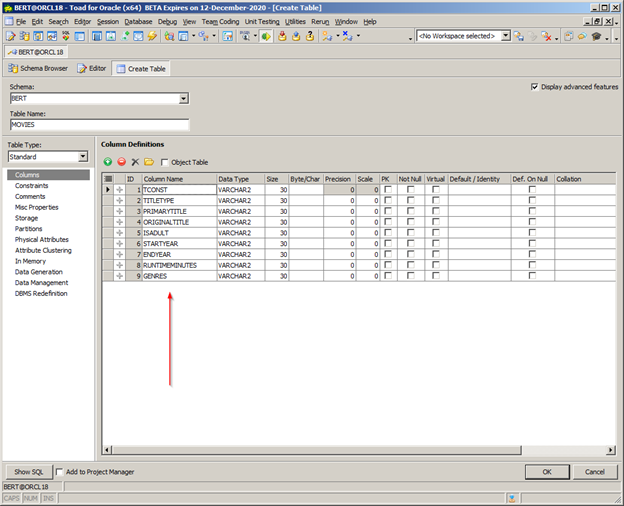Click the save workspace icon beside workspace combo
The height and width of the screenshot is (506, 624).
[x=519, y=36]
